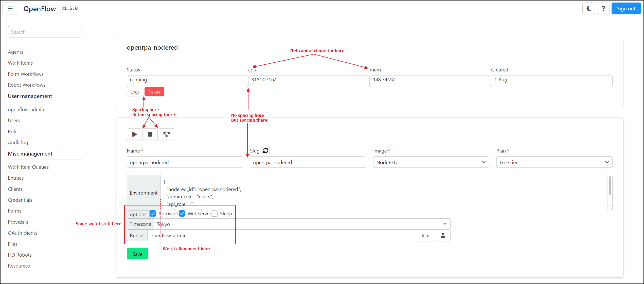Click the Run as openflow-admin field
Image resolution: width=644 pixels, height=284 pixels.
pos(280,236)
